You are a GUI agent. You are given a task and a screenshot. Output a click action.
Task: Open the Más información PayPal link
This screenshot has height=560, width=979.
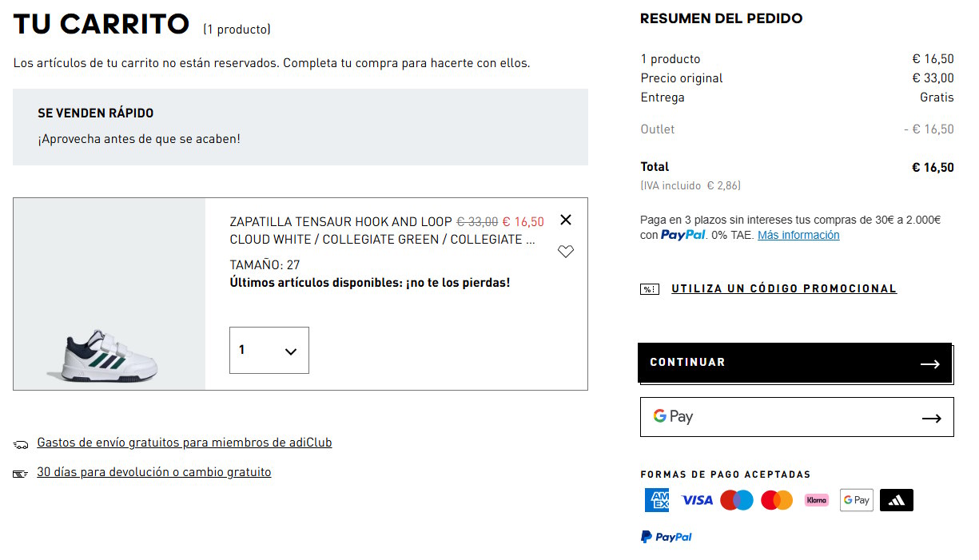(798, 235)
